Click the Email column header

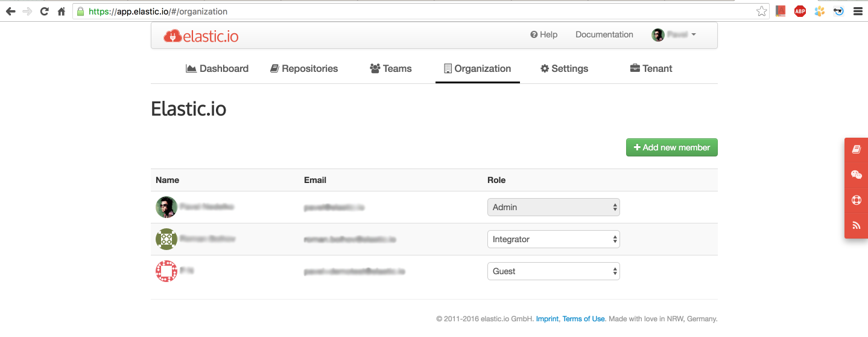coord(315,180)
